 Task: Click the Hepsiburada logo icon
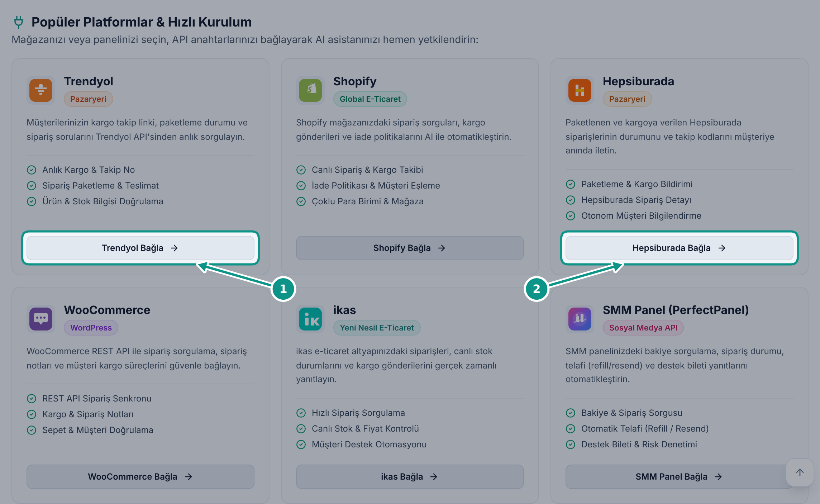point(580,90)
